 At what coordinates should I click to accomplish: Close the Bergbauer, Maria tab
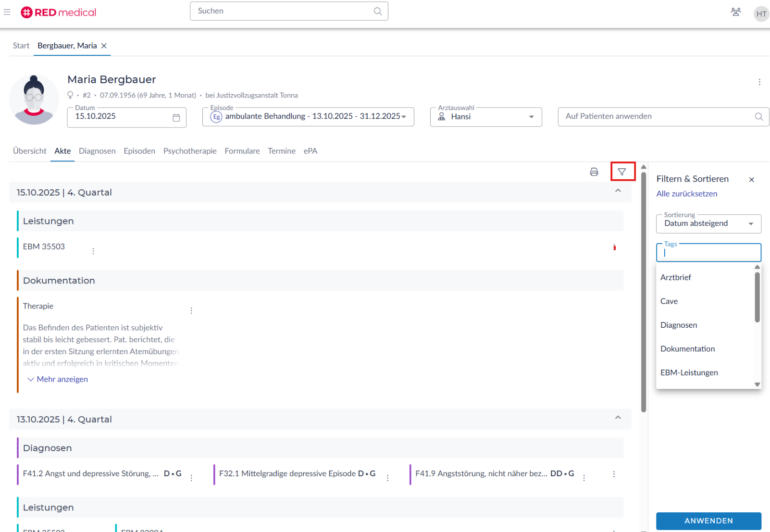104,46
